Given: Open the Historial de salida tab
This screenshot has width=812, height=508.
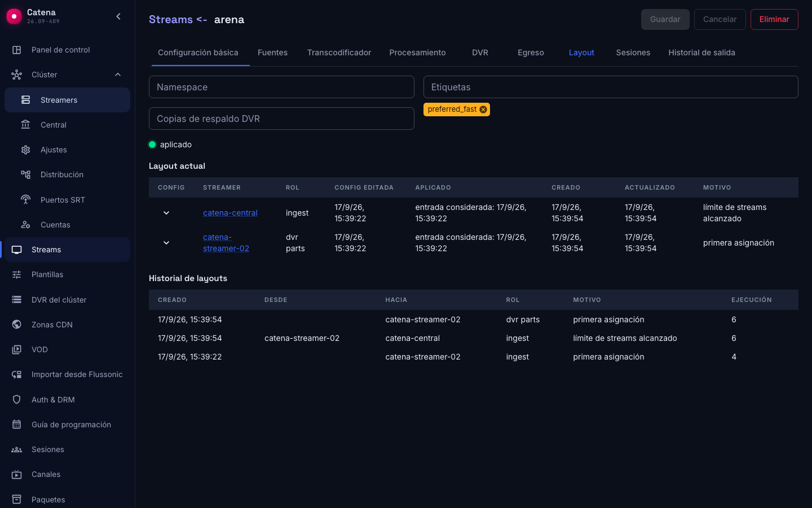Looking at the screenshot, I should (x=701, y=52).
